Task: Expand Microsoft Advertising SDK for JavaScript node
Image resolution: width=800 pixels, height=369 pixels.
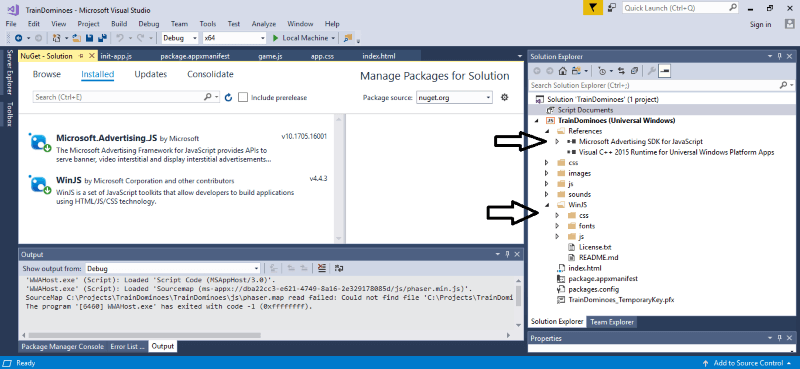Action: (x=557, y=141)
